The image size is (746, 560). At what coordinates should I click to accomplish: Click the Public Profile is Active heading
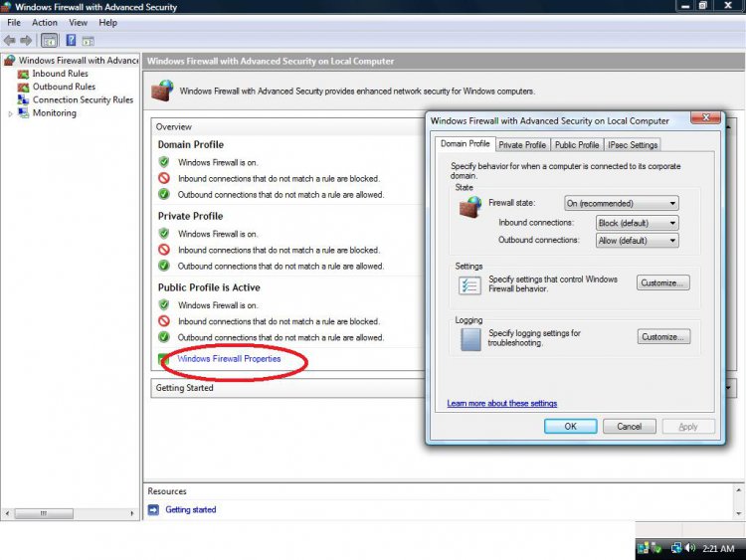(x=209, y=287)
